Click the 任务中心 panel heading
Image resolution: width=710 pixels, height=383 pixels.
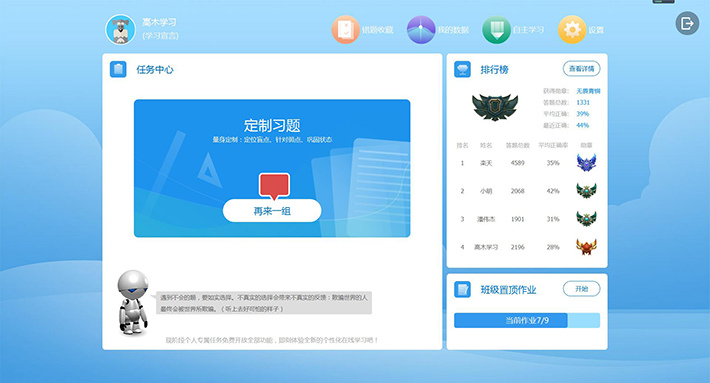tap(155, 70)
